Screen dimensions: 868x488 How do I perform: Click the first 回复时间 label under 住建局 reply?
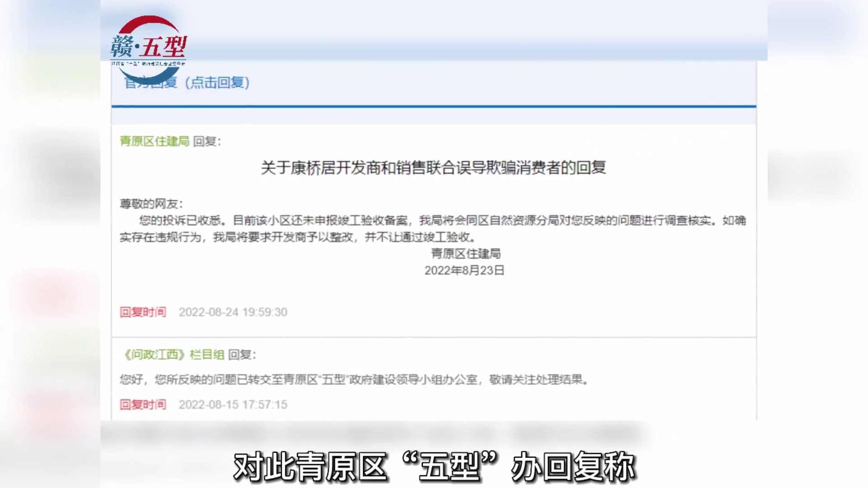pos(143,312)
